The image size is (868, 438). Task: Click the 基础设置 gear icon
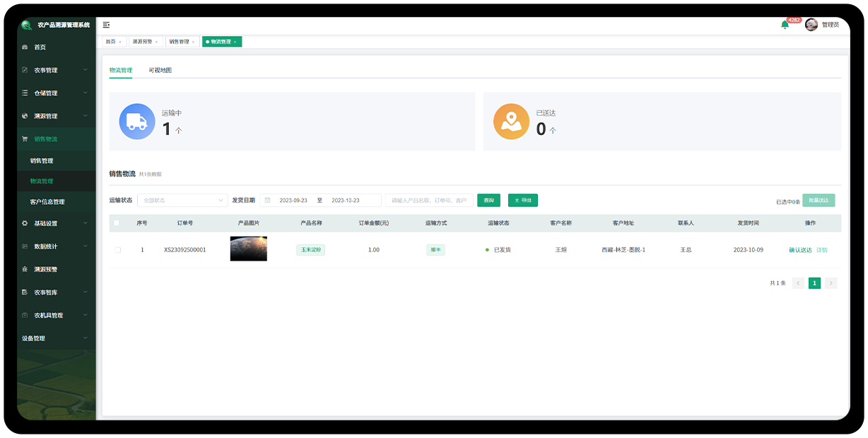(x=25, y=223)
